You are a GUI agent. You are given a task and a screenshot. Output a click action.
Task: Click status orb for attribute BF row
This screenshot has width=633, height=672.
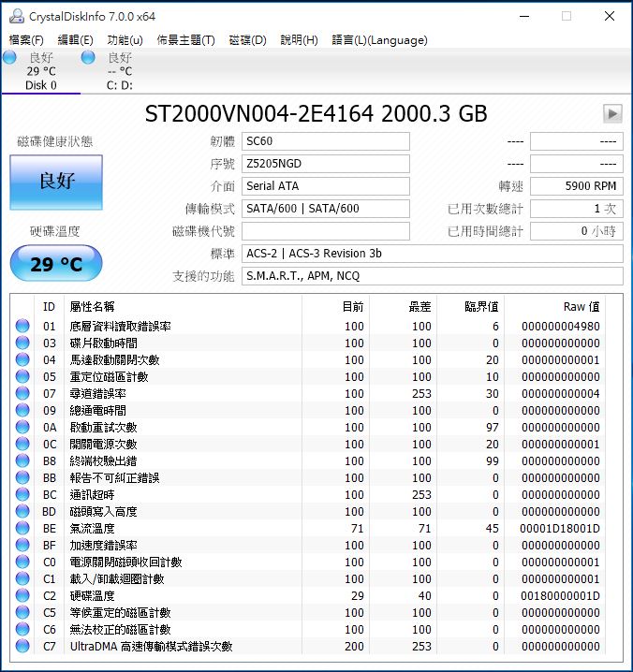coord(22,545)
